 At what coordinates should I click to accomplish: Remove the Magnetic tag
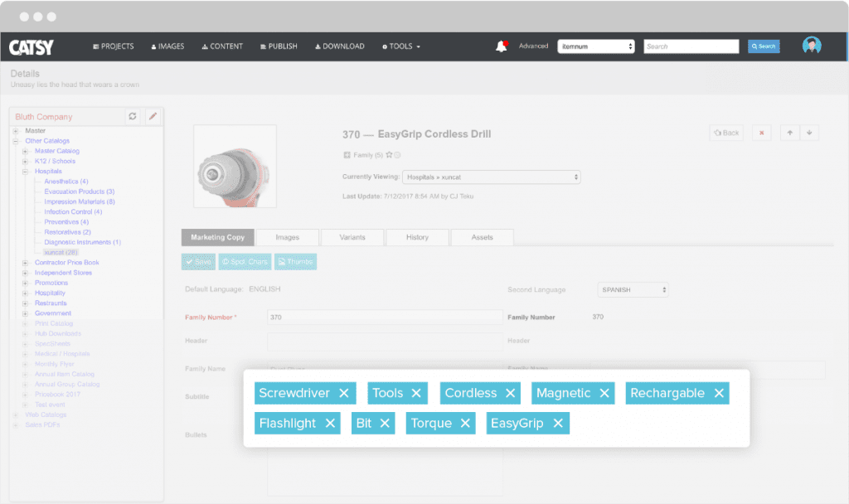coord(604,393)
